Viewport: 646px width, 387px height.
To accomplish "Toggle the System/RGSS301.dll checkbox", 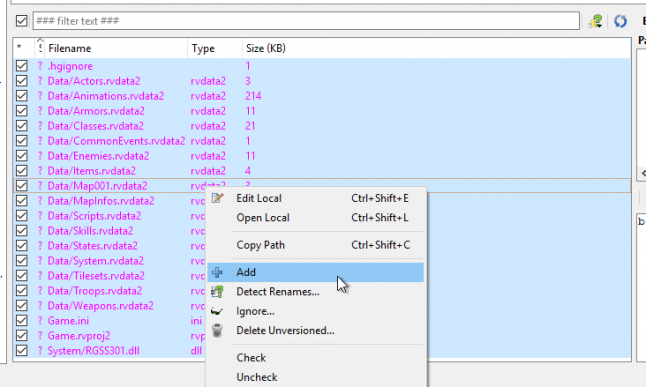I will click(x=21, y=351).
